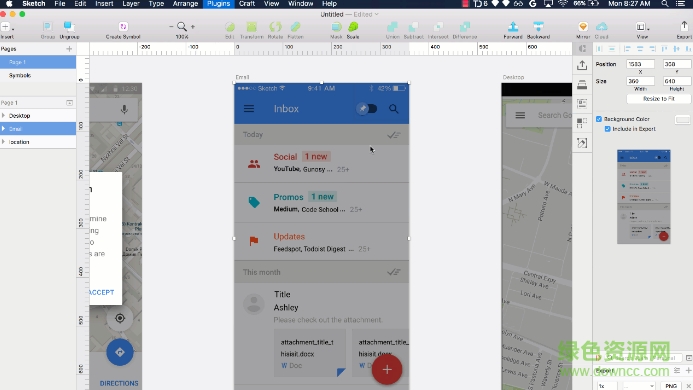Select the Symbols page
The image size is (693, 390).
pyautogui.click(x=38, y=75)
